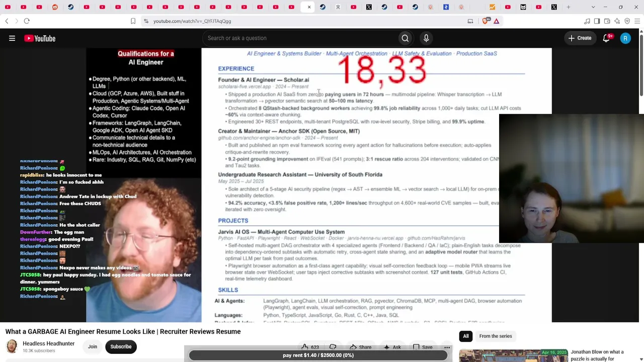Image resolution: width=644 pixels, height=362 pixels.
Task: Click the 'Founder & AI Engineer — Scholar.ai' heading
Action: coord(264,80)
